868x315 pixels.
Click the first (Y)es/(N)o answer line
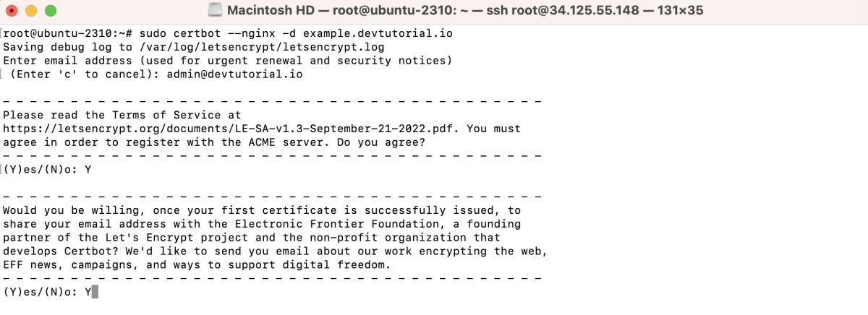47,170
